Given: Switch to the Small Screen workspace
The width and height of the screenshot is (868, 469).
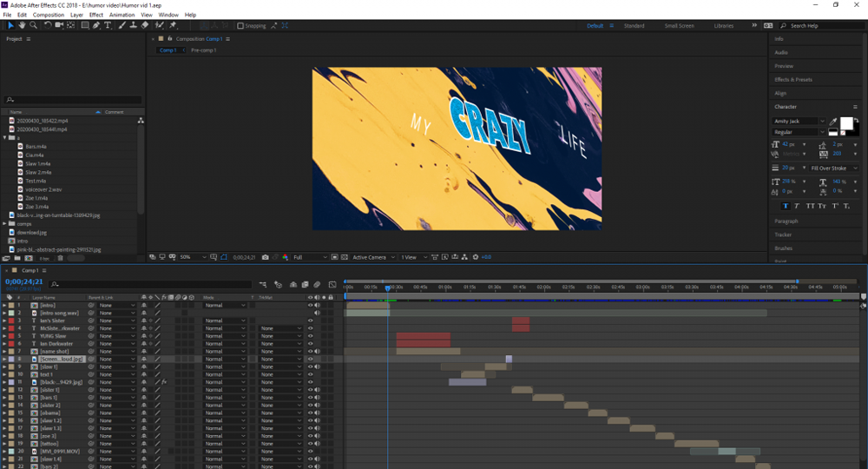Looking at the screenshot, I should (x=679, y=26).
